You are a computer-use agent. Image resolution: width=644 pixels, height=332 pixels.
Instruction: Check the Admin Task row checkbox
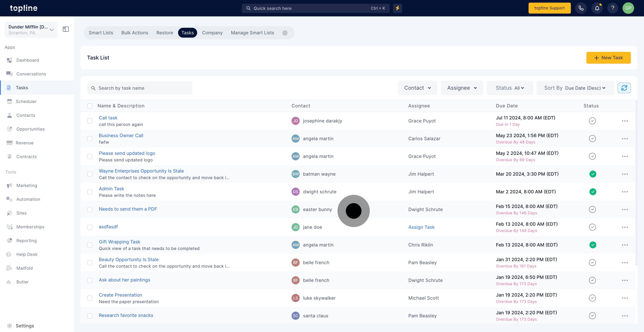tap(90, 192)
